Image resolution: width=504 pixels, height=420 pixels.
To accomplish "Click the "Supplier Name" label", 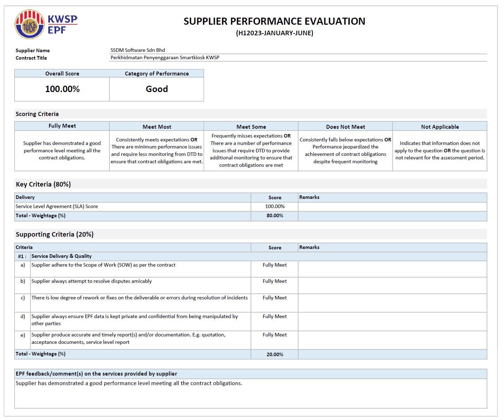I will (x=32, y=50).
